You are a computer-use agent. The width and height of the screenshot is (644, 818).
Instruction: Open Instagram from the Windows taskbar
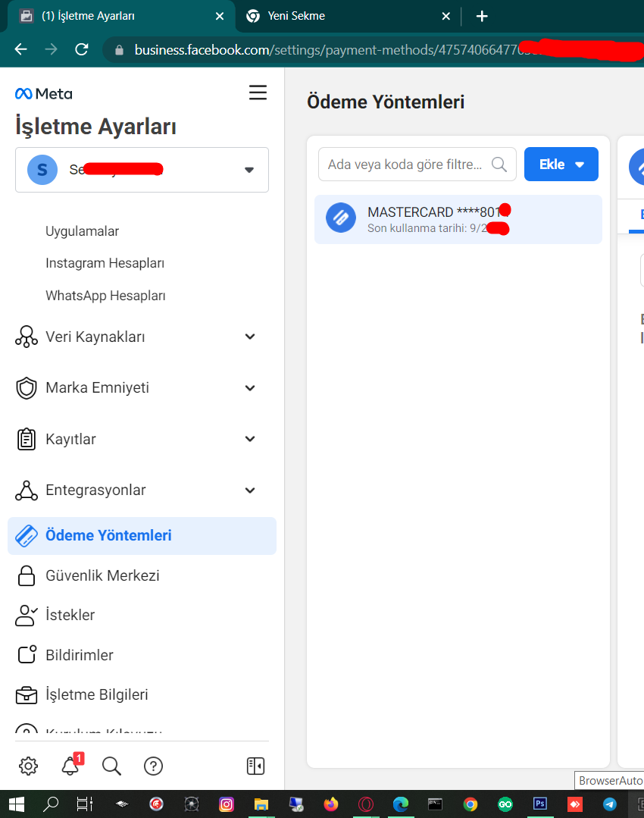[227, 804]
